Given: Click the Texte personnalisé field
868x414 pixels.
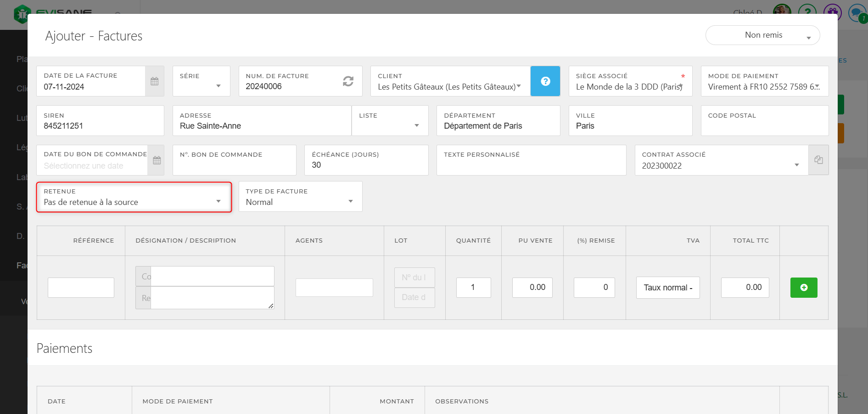Looking at the screenshot, I should pos(531,165).
